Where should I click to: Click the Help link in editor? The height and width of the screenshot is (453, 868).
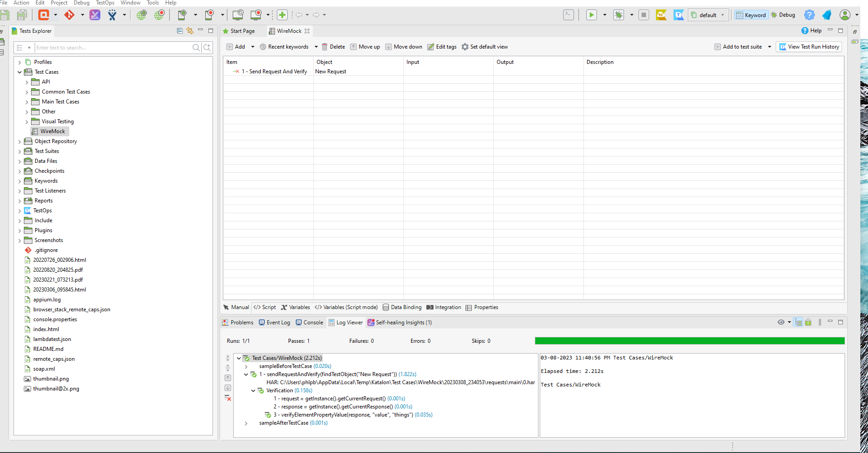coord(812,31)
